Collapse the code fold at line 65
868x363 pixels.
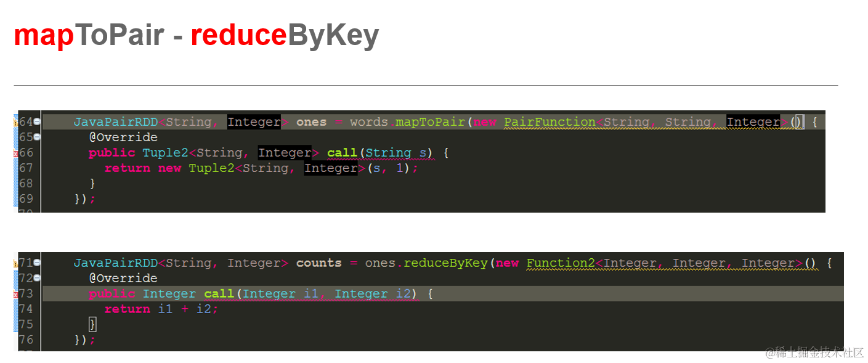37,137
